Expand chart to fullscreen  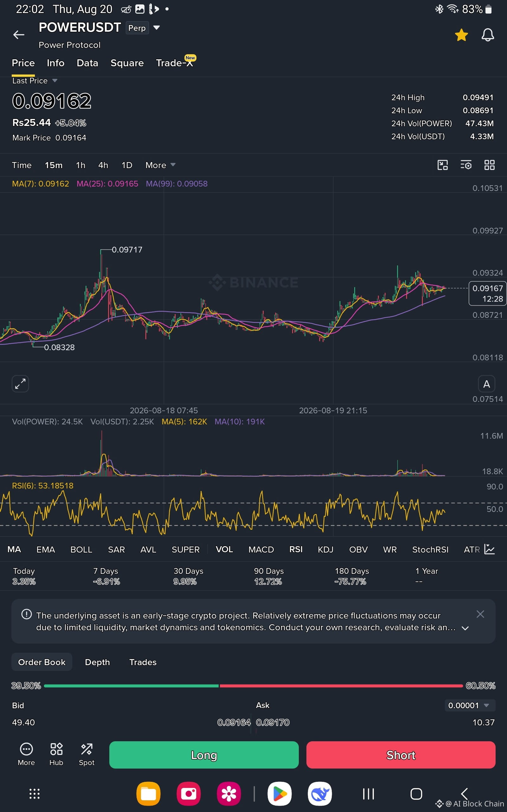click(20, 383)
